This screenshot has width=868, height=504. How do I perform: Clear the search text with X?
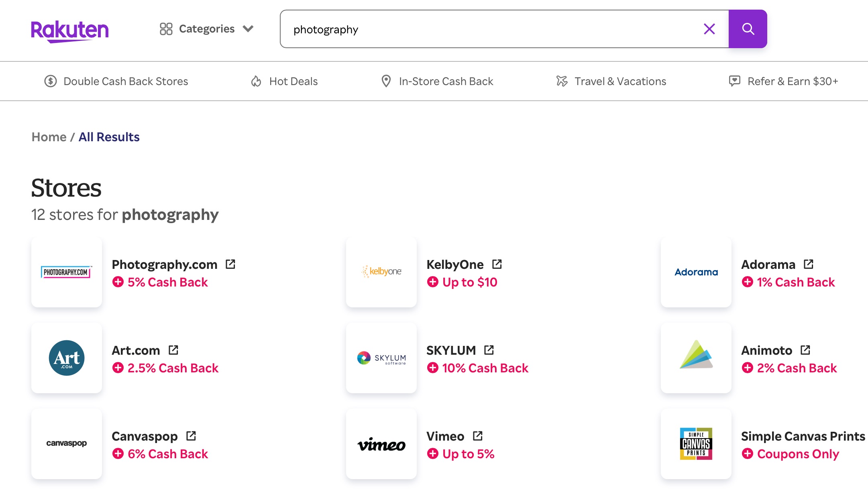[x=709, y=29]
